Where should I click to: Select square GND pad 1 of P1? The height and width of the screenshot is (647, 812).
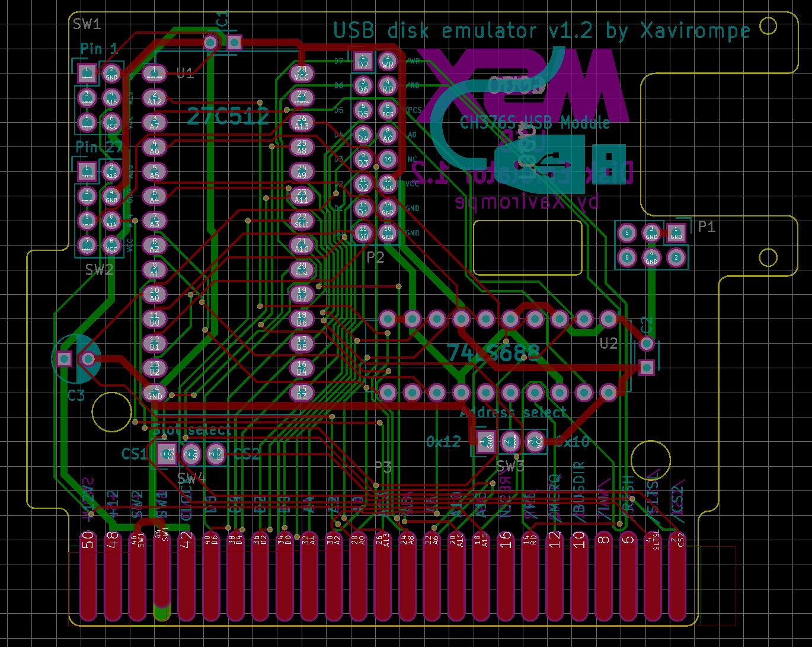676,232
